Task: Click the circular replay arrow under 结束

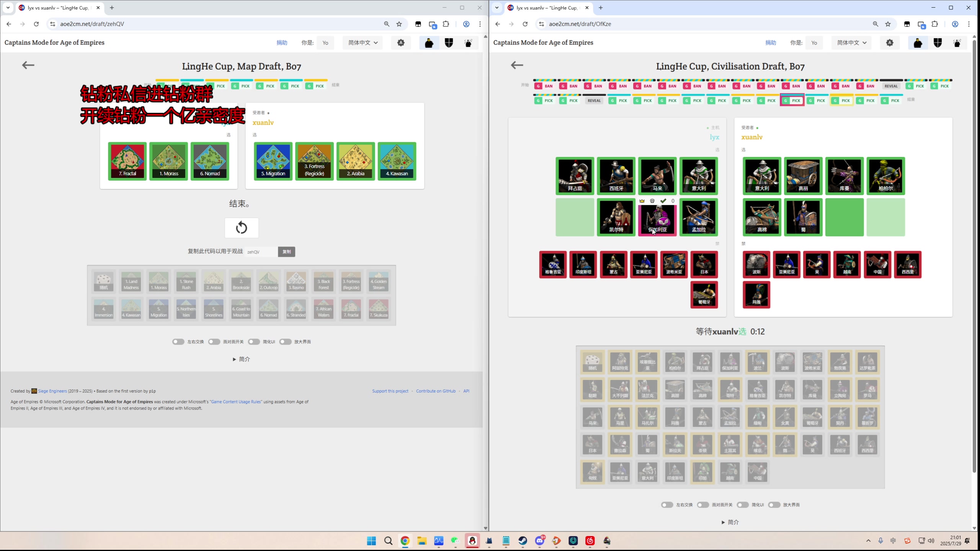Action: tap(242, 228)
